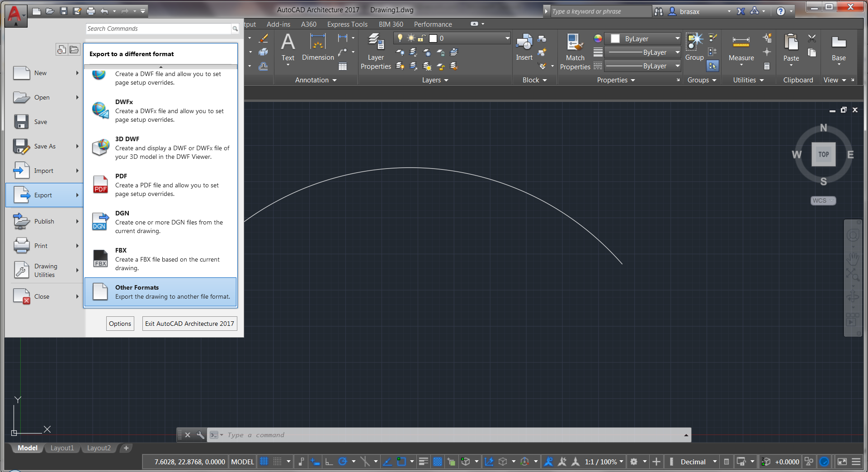Click the Options button

(x=120, y=323)
